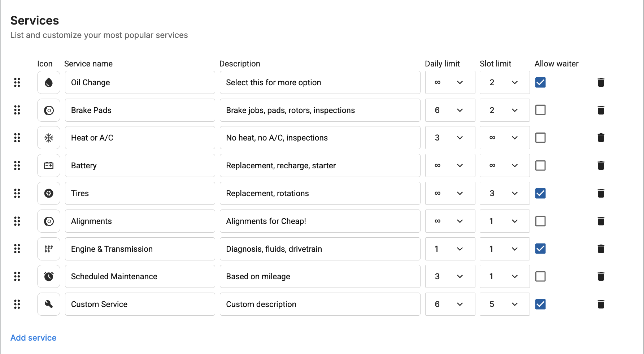Image resolution: width=644 pixels, height=354 pixels.
Task: Delete the Brake Pads service with trash icon
Action: (x=601, y=110)
